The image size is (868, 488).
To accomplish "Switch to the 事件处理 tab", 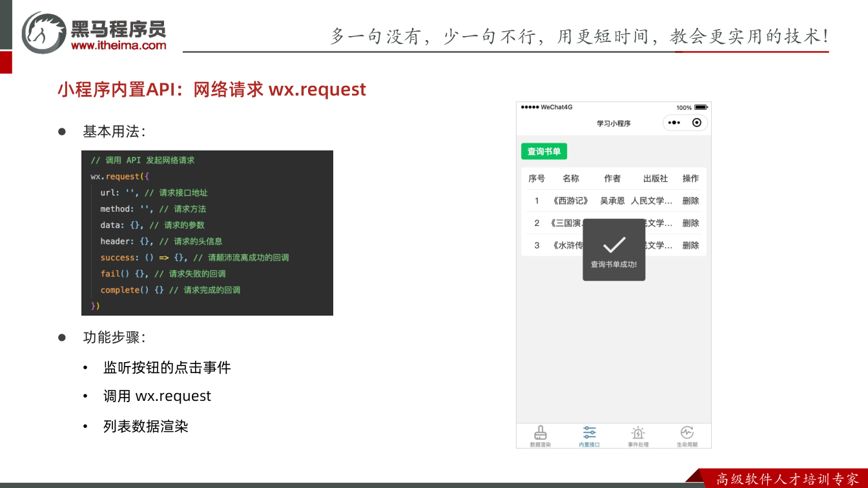I will 638,436.
